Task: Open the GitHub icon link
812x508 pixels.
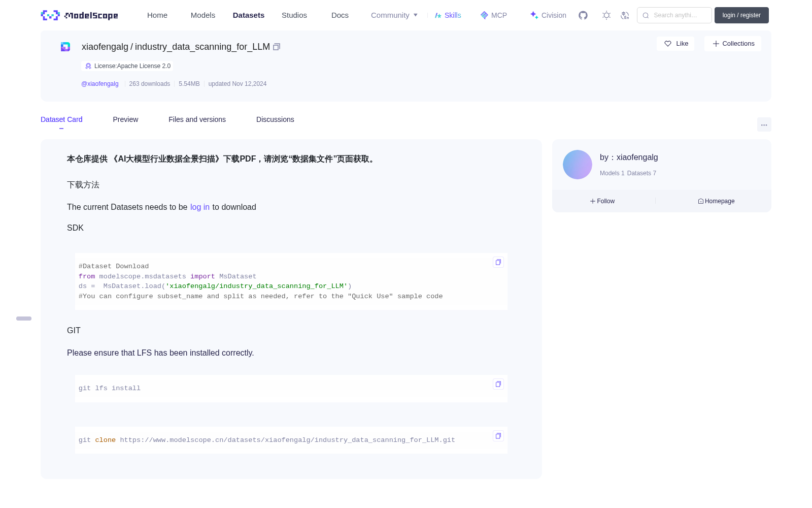Action: coord(583,15)
